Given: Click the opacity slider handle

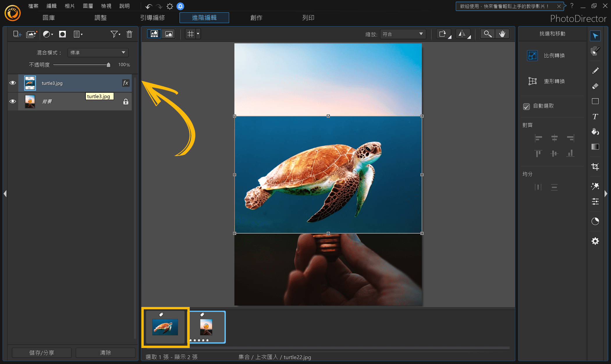Looking at the screenshot, I should [x=108, y=65].
